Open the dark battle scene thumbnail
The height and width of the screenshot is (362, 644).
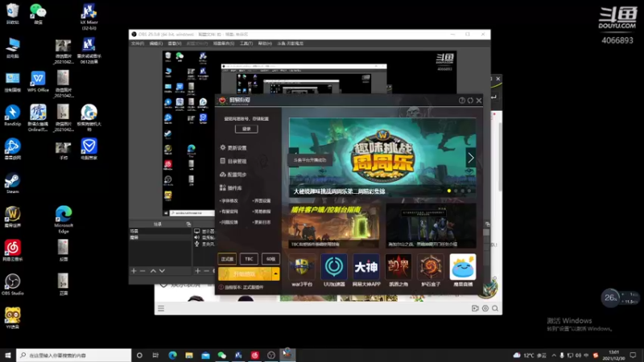[431, 226]
